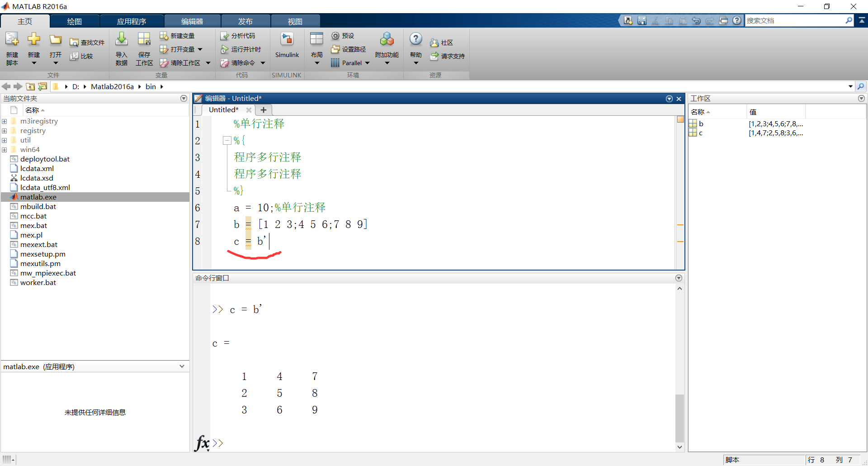
Task: Open Preferences (预设)
Action: 343,36
